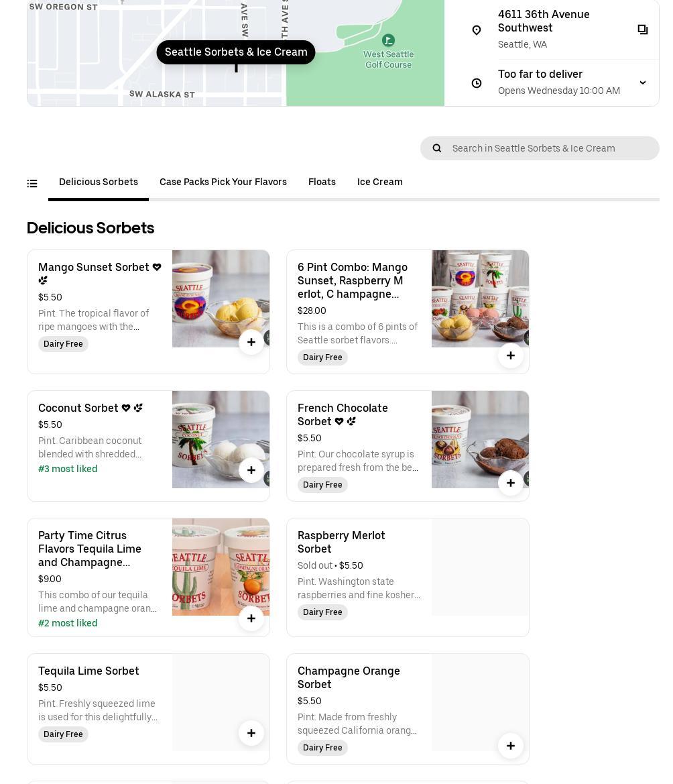
Task: Add Coconut Sorbet to the order
Action: pyautogui.click(x=251, y=470)
